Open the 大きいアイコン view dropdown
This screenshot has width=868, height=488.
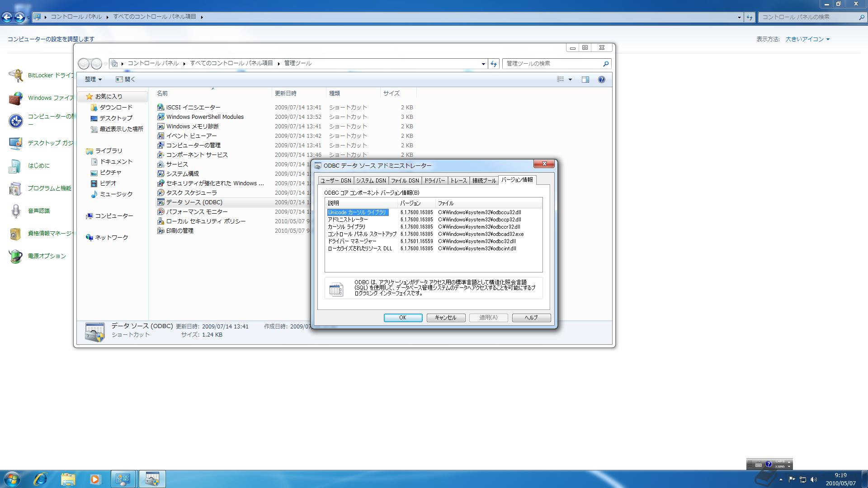pyautogui.click(x=807, y=39)
